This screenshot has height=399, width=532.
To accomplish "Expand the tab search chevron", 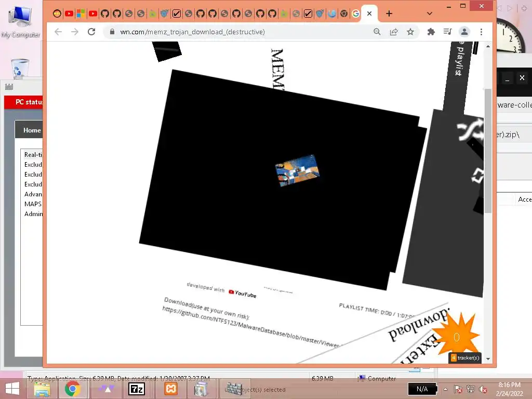I will click(x=430, y=14).
